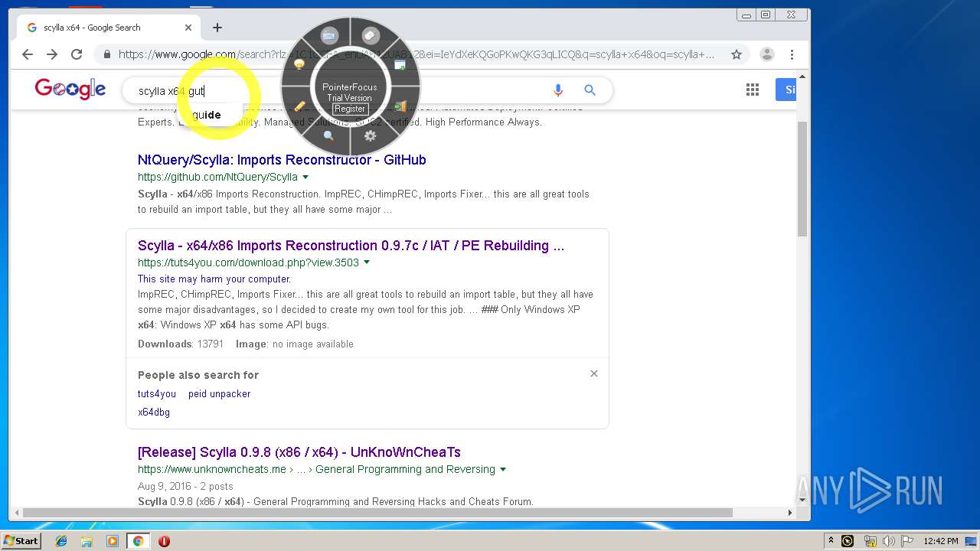Screen dimensions: 980x551
Task: Open NtQuery/Scylla GitHub result
Action: pos(282,160)
